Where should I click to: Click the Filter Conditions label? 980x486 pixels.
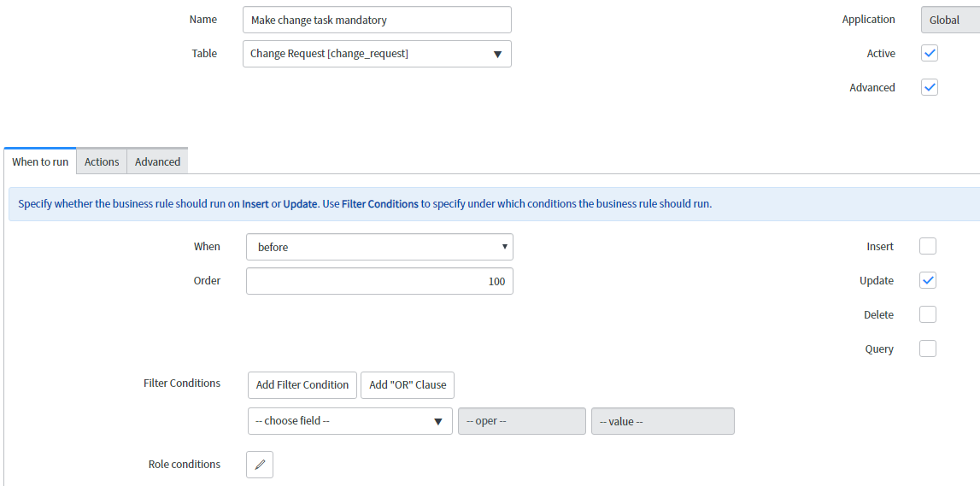(182, 383)
